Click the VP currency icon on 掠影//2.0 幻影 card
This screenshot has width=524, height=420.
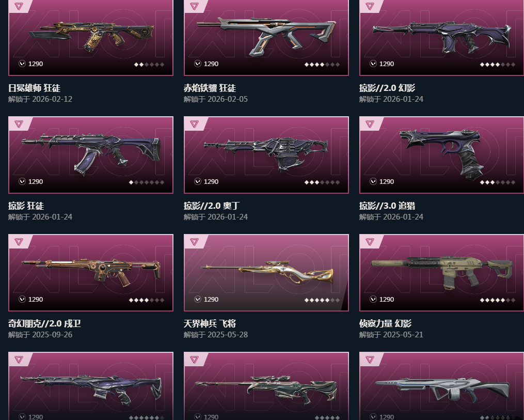click(373, 64)
